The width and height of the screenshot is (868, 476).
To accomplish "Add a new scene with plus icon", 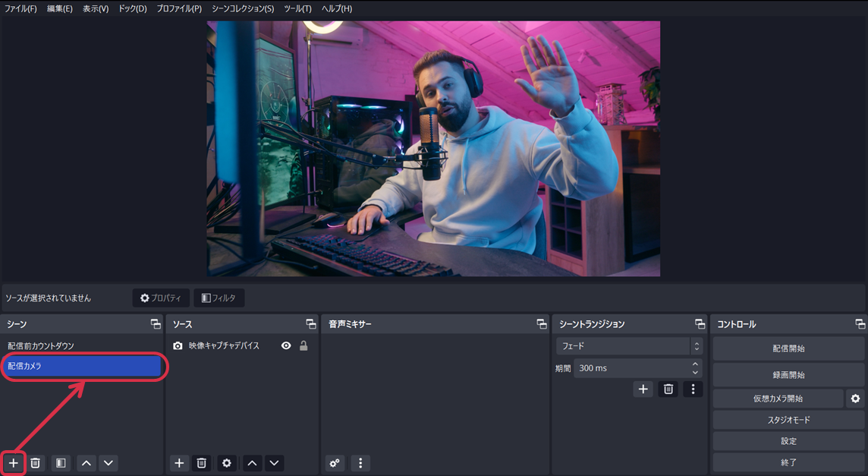I will tap(13, 463).
